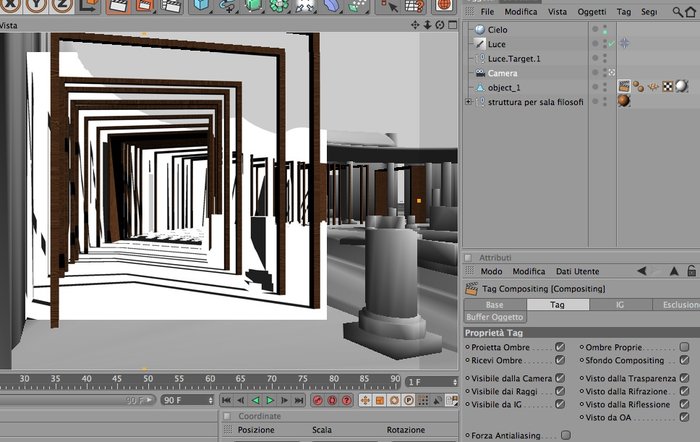Enable Ombre Proprie checkbox
The height and width of the screenshot is (442, 700).
tap(684, 347)
